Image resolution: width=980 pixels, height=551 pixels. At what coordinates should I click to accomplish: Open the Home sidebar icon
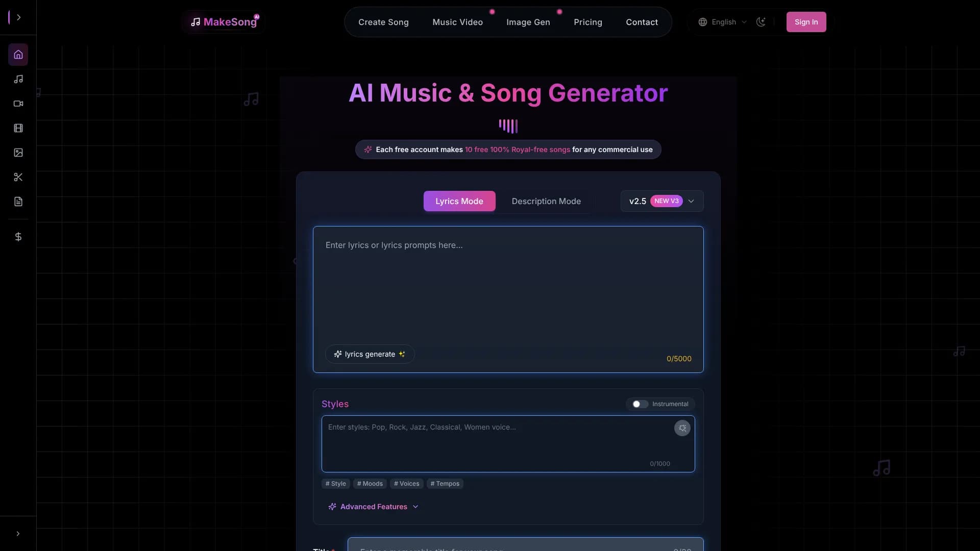(18, 55)
